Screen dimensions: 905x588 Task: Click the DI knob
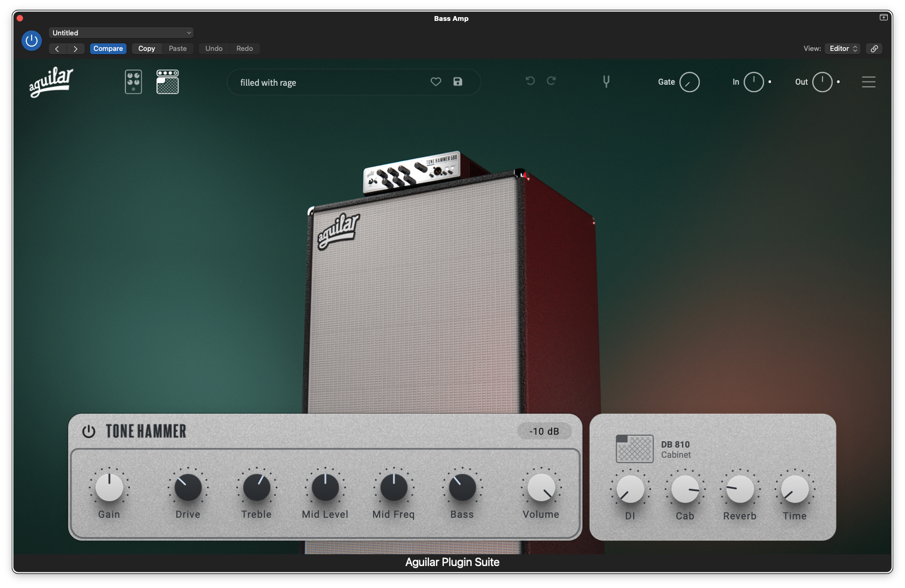pyautogui.click(x=630, y=489)
